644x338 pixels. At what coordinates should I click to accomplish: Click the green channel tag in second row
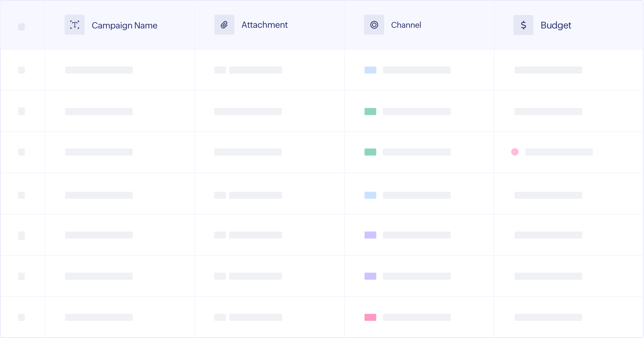[370, 111]
